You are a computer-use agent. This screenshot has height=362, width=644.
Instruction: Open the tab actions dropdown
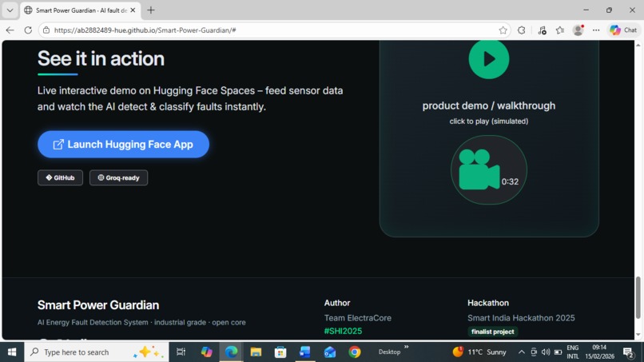tap(10, 10)
